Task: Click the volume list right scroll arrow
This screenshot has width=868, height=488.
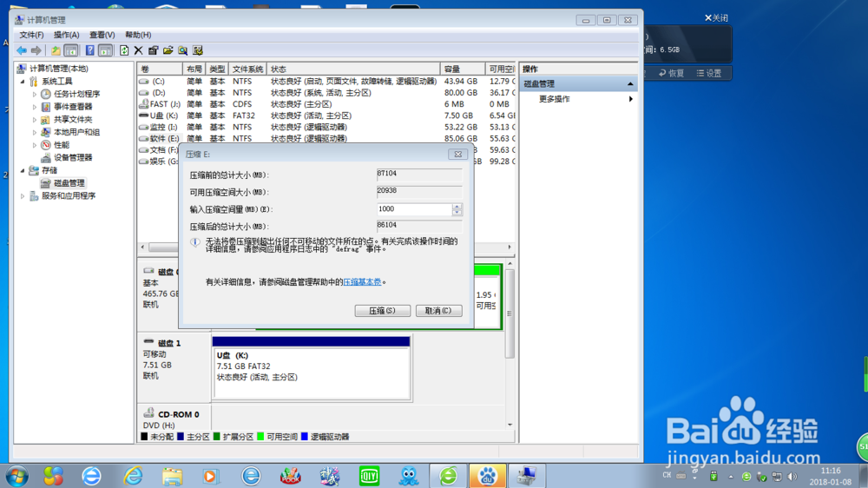Action: pos(510,247)
